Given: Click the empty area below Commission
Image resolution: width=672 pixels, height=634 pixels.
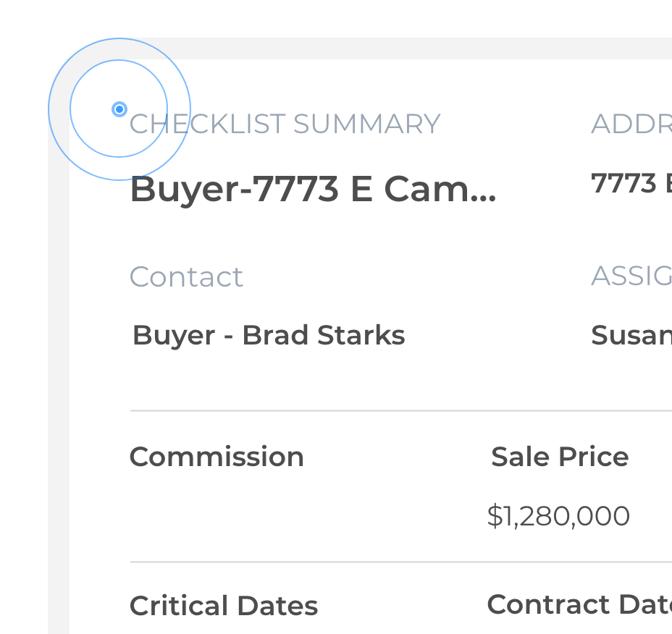Looking at the screenshot, I should [x=217, y=515].
